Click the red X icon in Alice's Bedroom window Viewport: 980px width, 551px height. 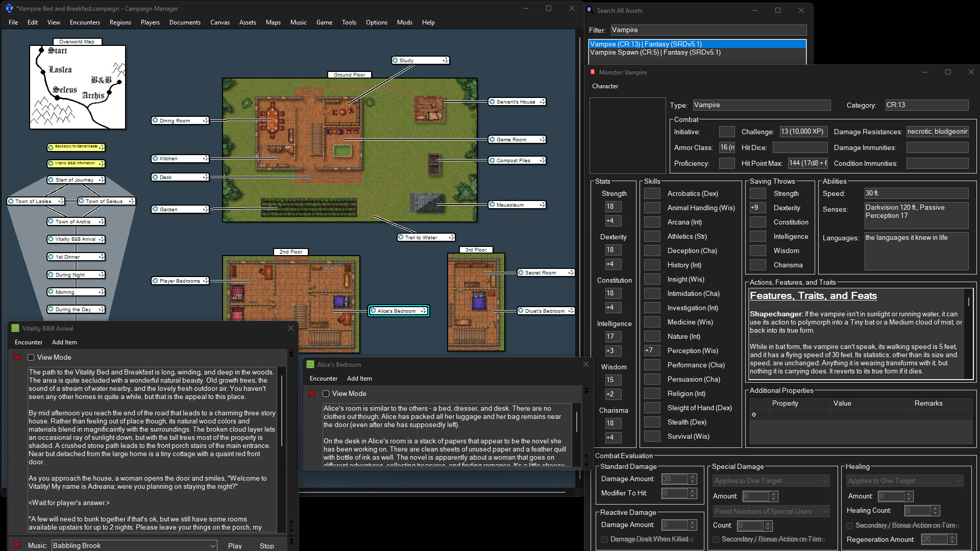pyautogui.click(x=311, y=393)
